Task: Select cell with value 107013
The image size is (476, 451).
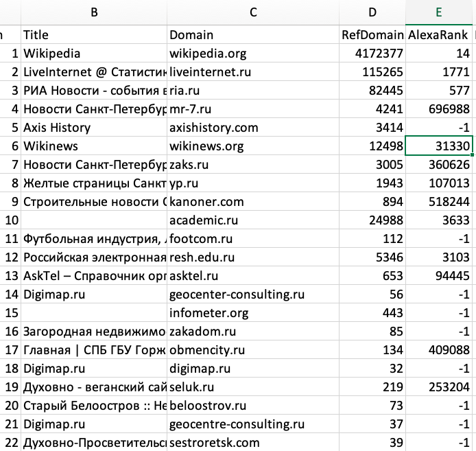Action: tap(439, 183)
